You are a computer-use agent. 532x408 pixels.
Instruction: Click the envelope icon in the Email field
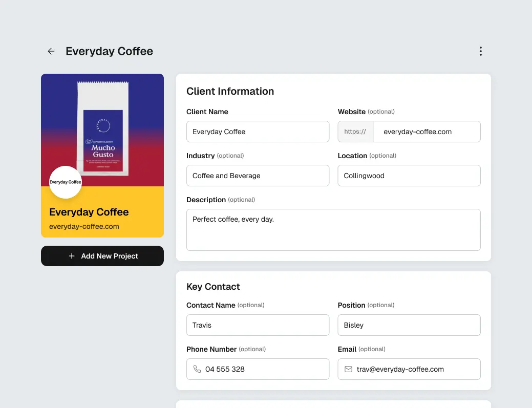(x=349, y=369)
